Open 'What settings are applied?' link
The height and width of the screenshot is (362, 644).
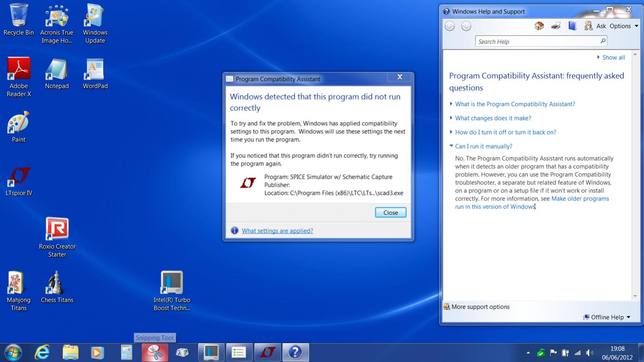pyautogui.click(x=277, y=231)
